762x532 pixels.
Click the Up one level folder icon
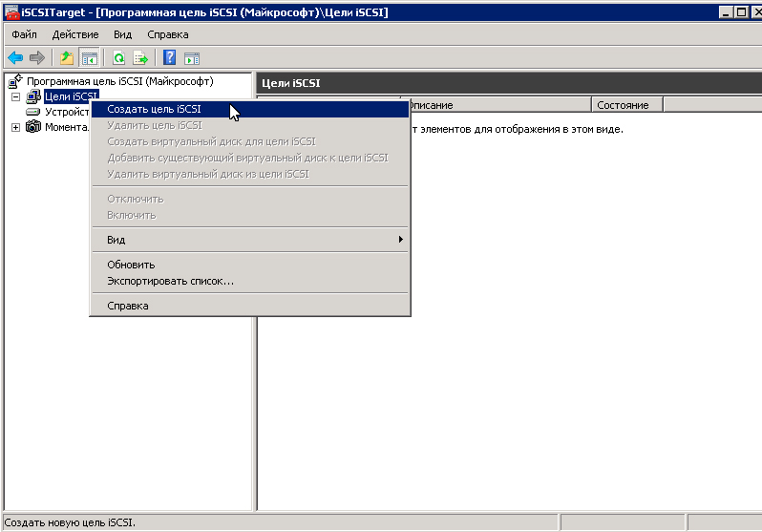pyautogui.click(x=67, y=58)
